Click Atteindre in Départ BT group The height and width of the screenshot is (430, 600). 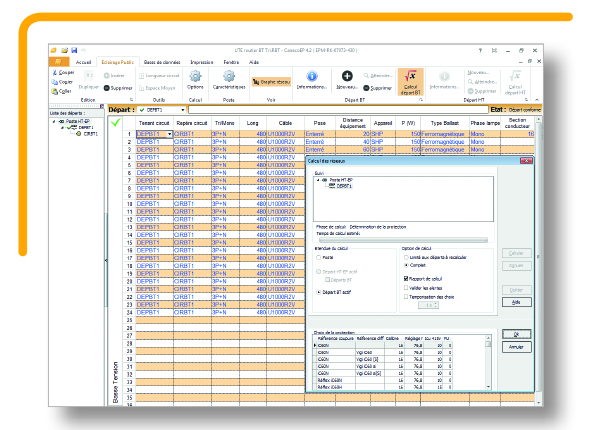pos(378,75)
